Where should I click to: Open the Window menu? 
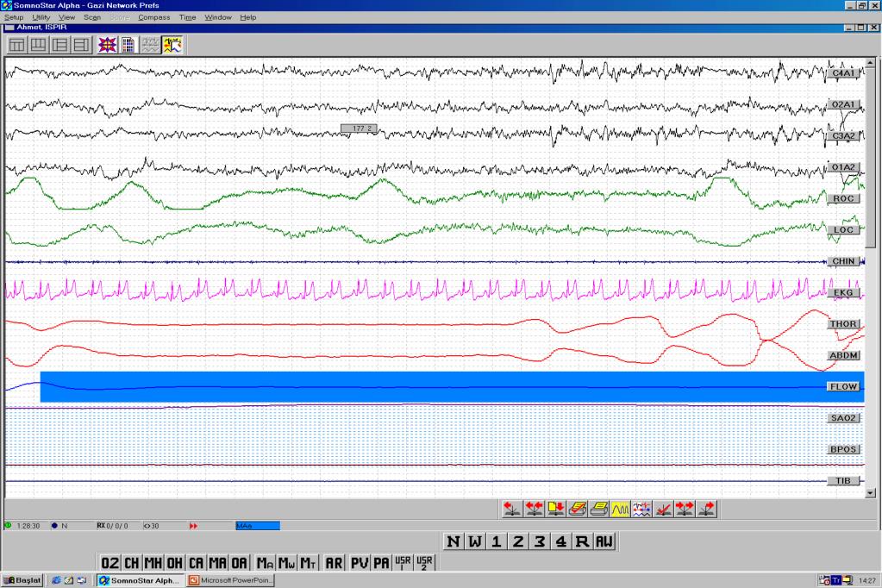pos(217,17)
